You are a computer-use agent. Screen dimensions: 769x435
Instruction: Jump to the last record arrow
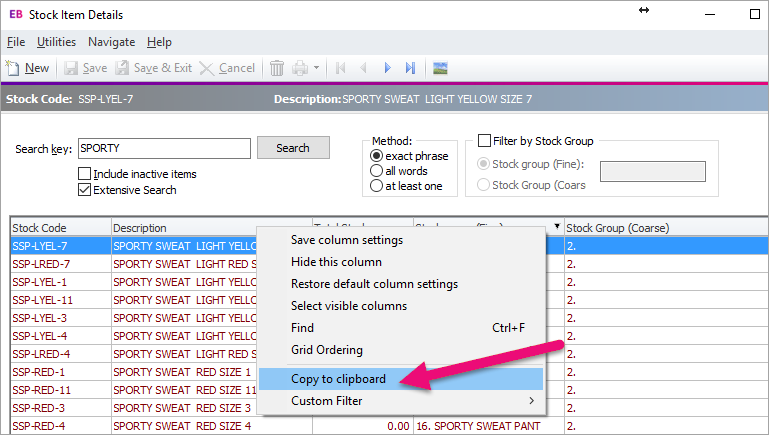coord(410,68)
